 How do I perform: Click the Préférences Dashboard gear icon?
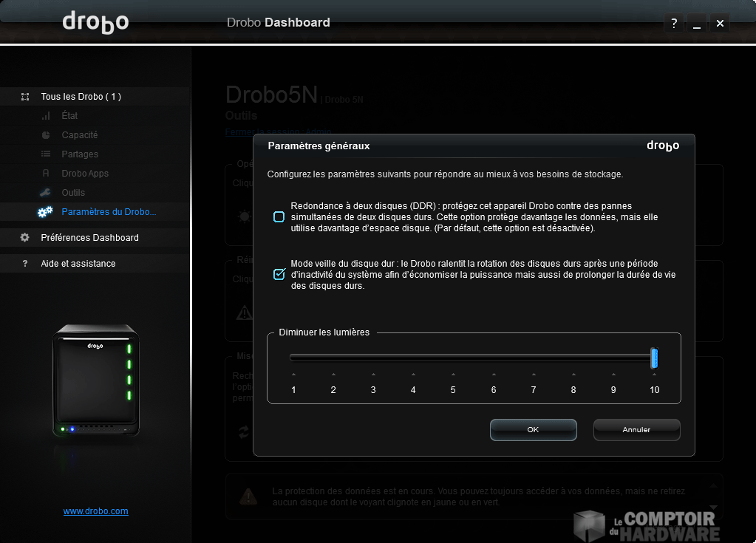coord(25,238)
